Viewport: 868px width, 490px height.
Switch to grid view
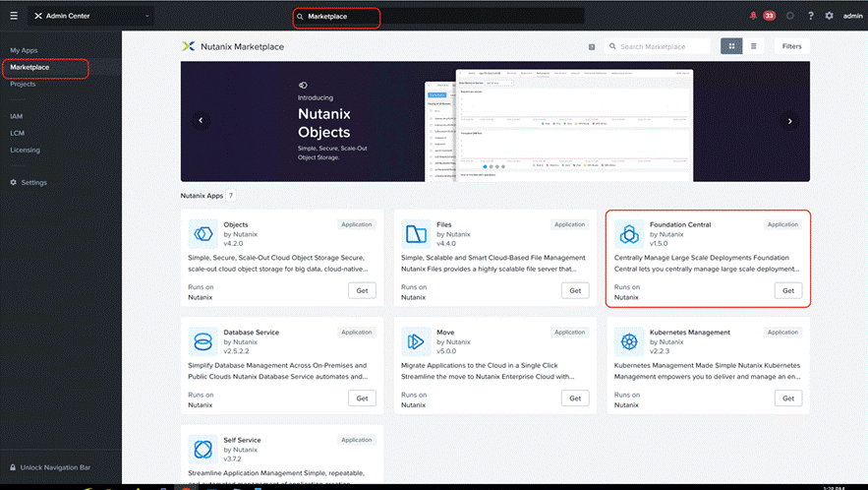coord(731,46)
